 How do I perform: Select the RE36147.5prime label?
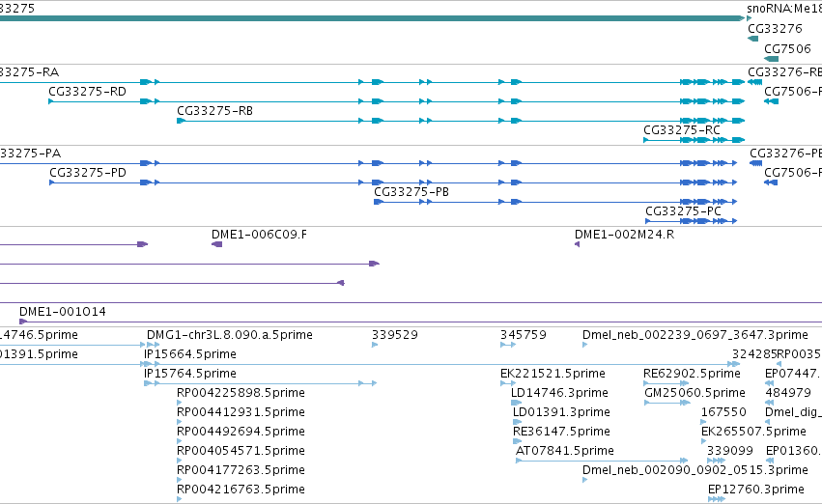(x=561, y=432)
